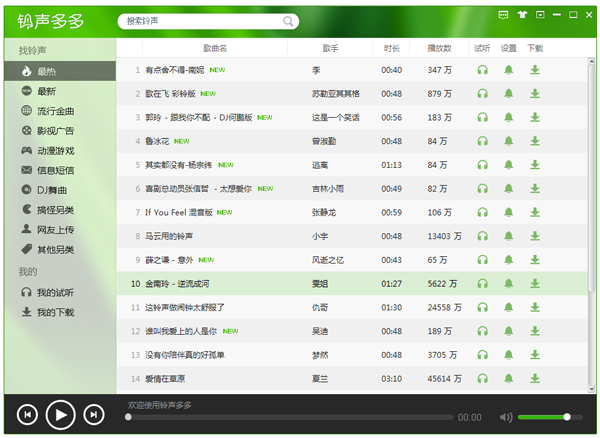Click song title 没有你陪伴真的好孤单
The image size is (600, 438).
pyautogui.click(x=185, y=355)
